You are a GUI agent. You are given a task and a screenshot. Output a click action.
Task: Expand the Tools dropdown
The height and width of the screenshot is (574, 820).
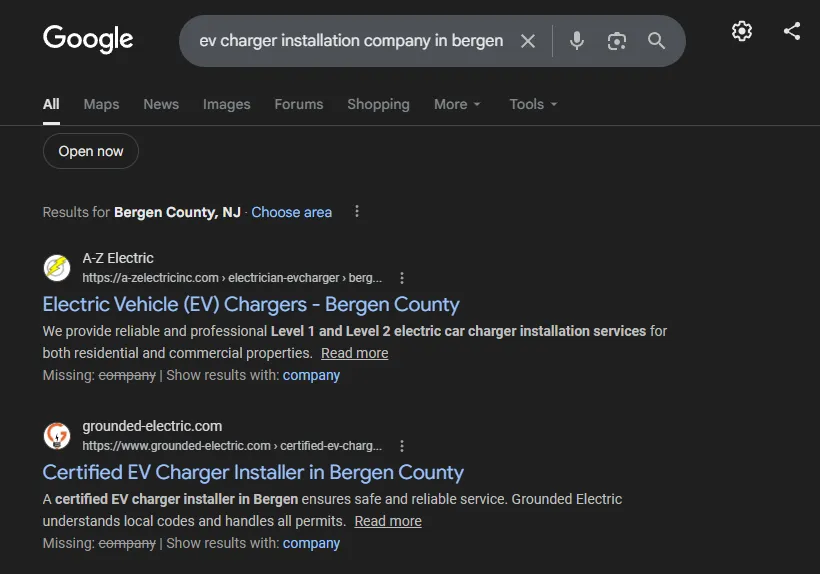coord(533,104)
